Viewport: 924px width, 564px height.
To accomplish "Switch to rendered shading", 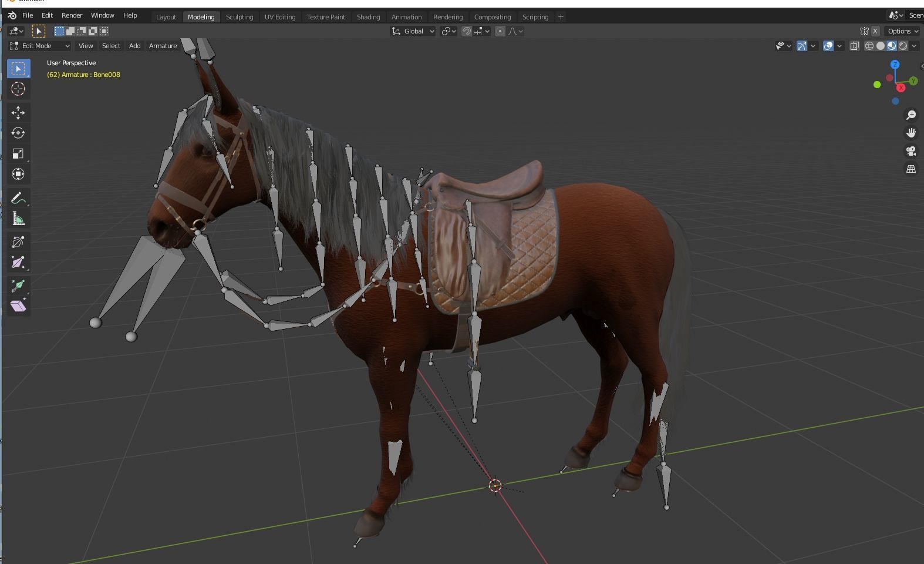I will coord(903,46).
